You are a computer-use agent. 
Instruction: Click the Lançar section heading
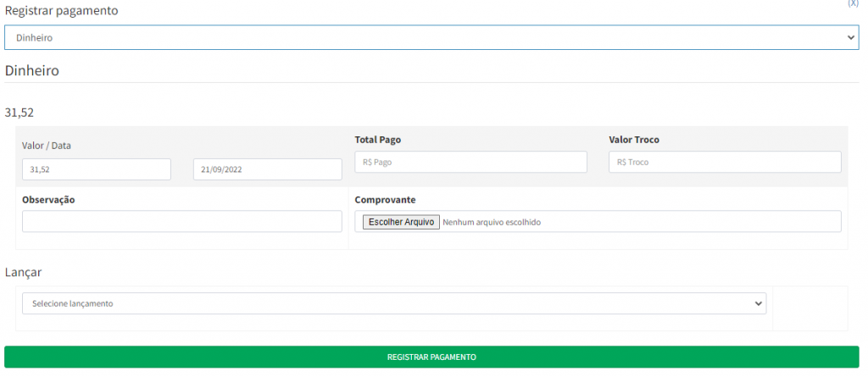[24, 272]
